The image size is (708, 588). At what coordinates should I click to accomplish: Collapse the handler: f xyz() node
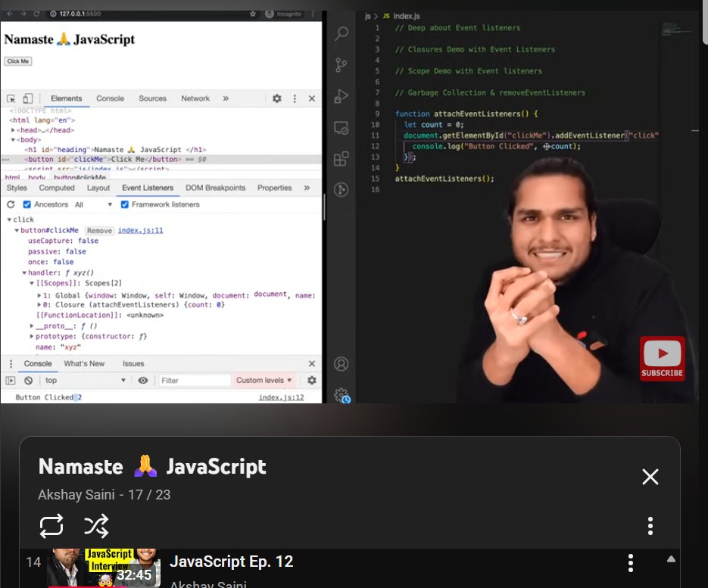pyautogui.click(x=24, y=273)
